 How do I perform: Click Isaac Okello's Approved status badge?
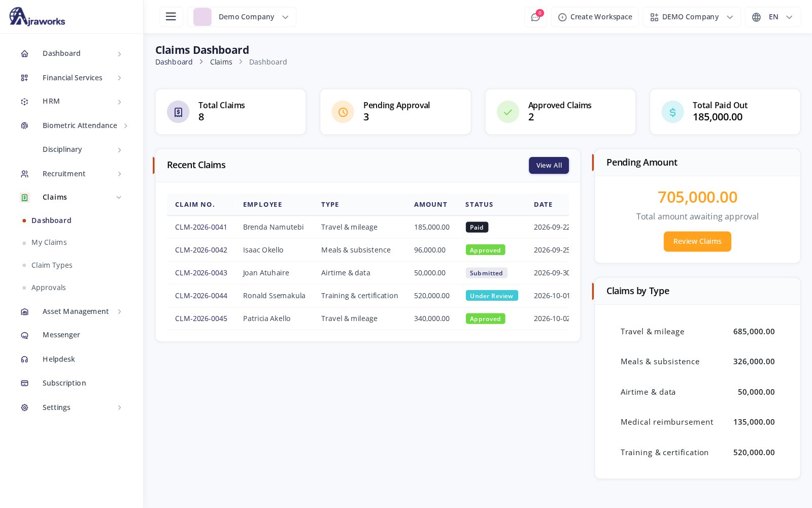point(485,250)
